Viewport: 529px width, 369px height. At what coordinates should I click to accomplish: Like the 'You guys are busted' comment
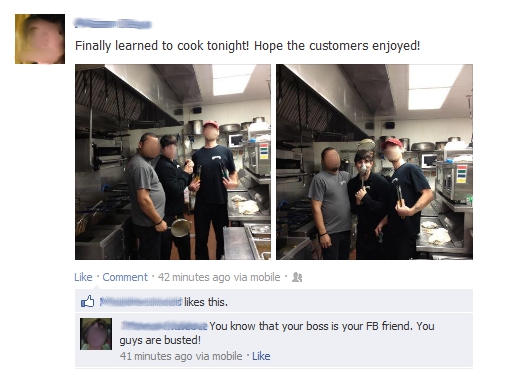(x=261, y=356)
